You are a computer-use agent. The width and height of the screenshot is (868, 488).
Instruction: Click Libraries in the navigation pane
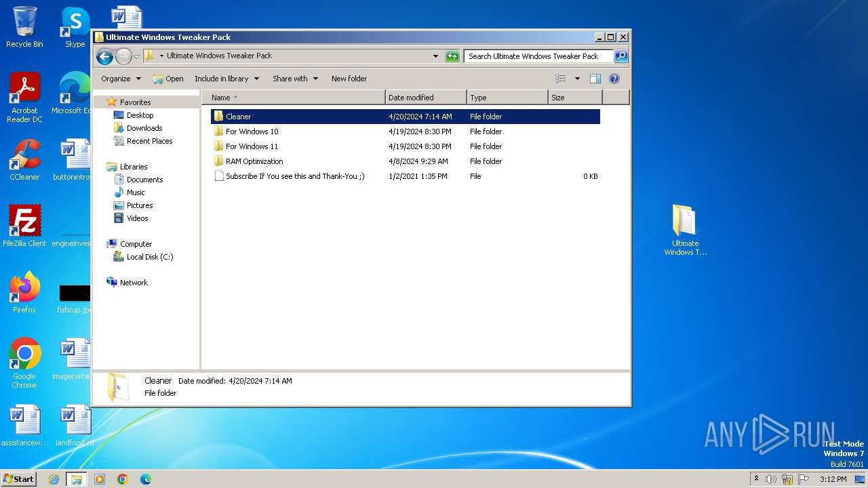click(134, 167)
